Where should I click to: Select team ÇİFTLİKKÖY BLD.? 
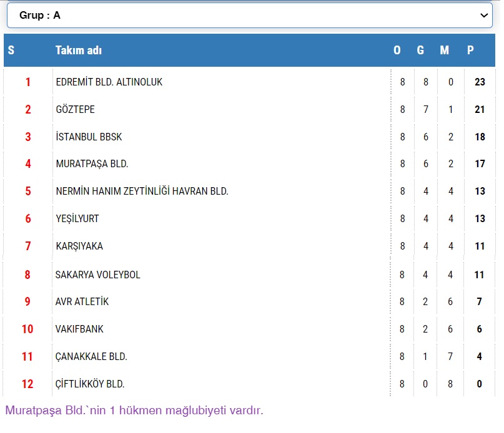click(x=90, y=384)
